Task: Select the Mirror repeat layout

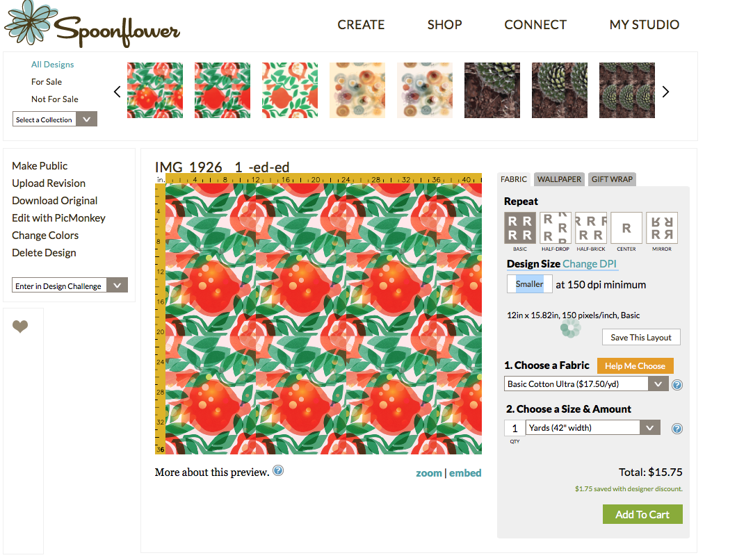Action: [x=661, y=228]
